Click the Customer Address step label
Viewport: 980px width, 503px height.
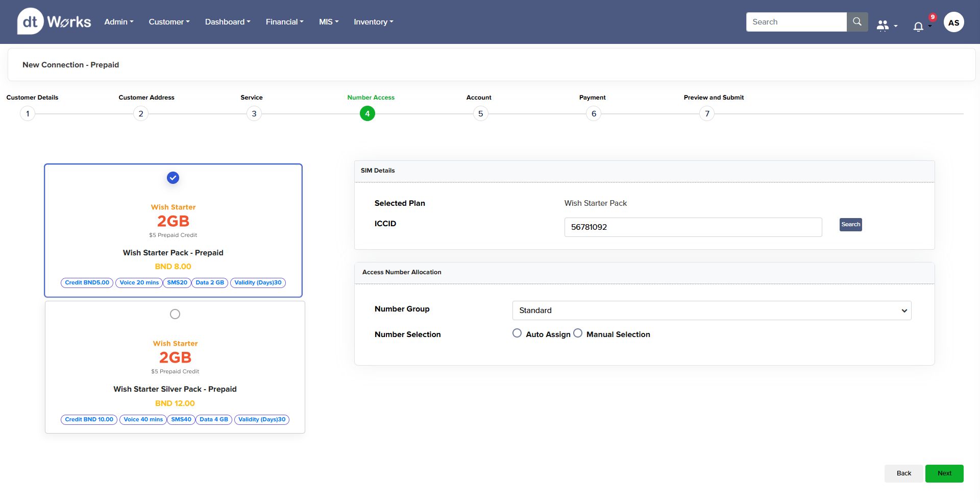[x=146, y=98]
